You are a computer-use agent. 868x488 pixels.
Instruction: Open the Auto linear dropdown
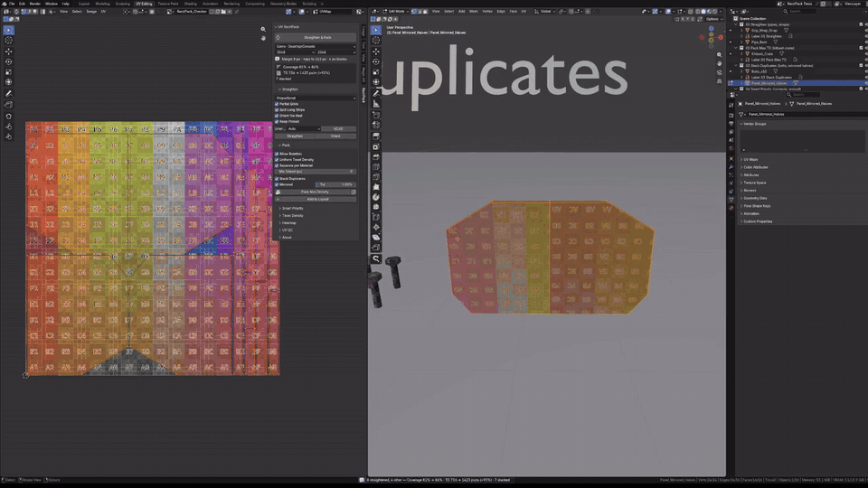(x=304, y=129)
